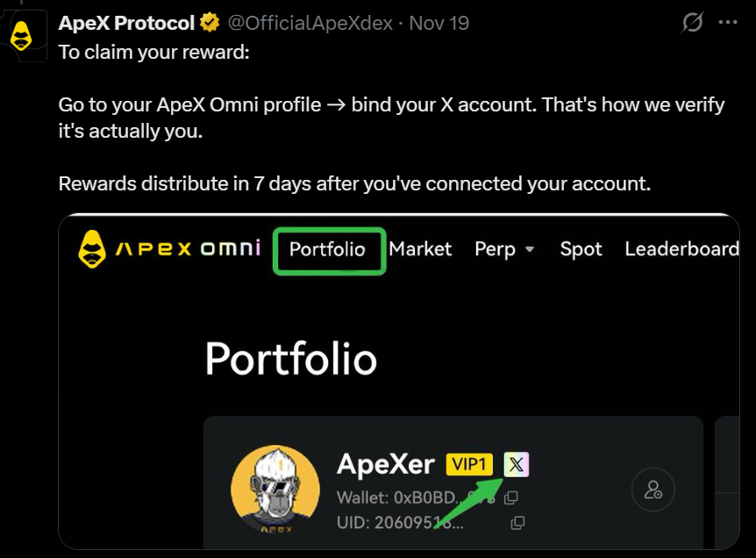The image size is (756, 558).
Task: Open the Spot tab
Action: (x=581, y=249)
